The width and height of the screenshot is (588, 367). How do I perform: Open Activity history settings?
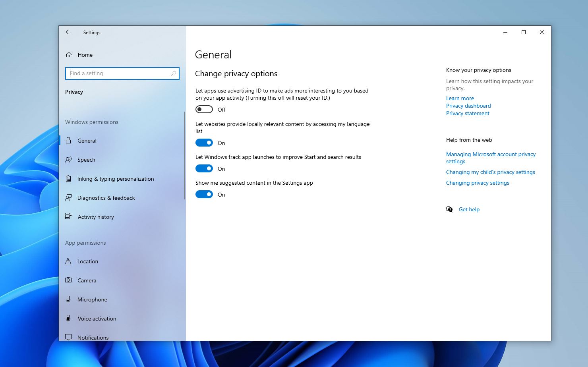coord(122,217)
